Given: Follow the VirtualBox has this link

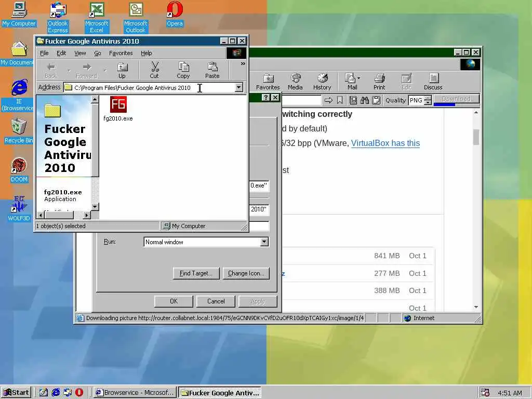Looking at the screenshot, I should click(385, 143).
